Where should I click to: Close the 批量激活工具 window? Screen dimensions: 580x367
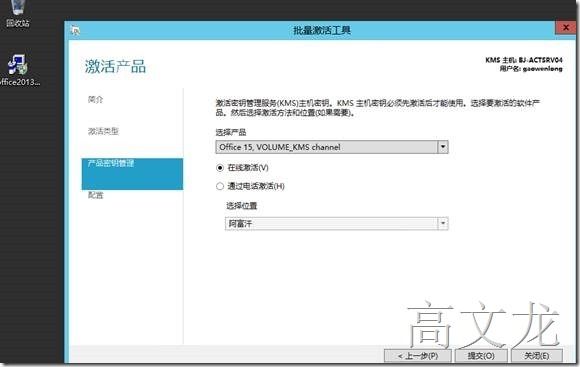click(566, 27)
